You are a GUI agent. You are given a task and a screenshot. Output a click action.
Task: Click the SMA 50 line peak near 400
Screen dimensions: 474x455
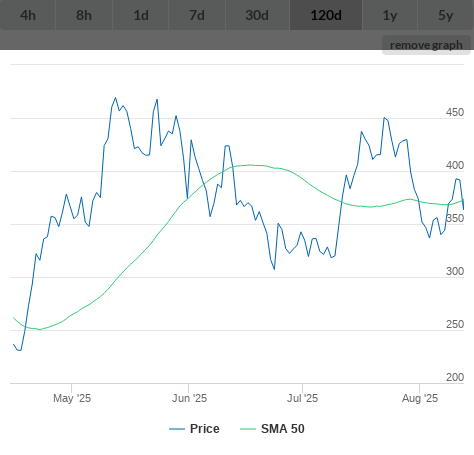[250, 165]
